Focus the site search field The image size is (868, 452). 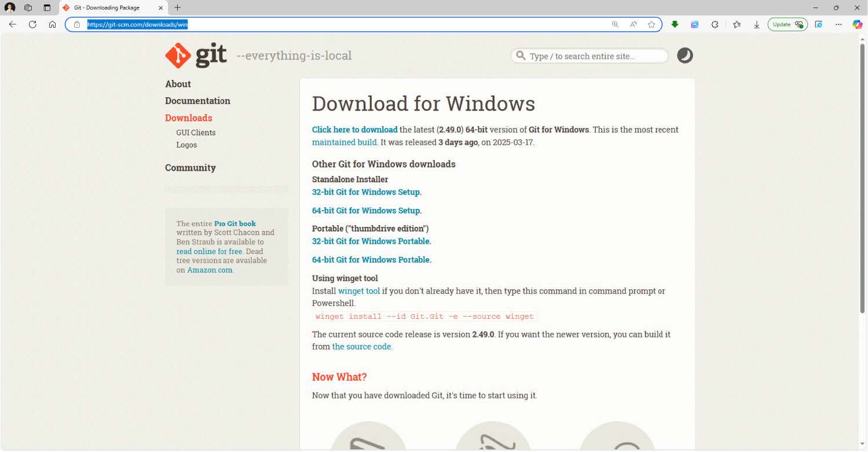pos(589,56)
